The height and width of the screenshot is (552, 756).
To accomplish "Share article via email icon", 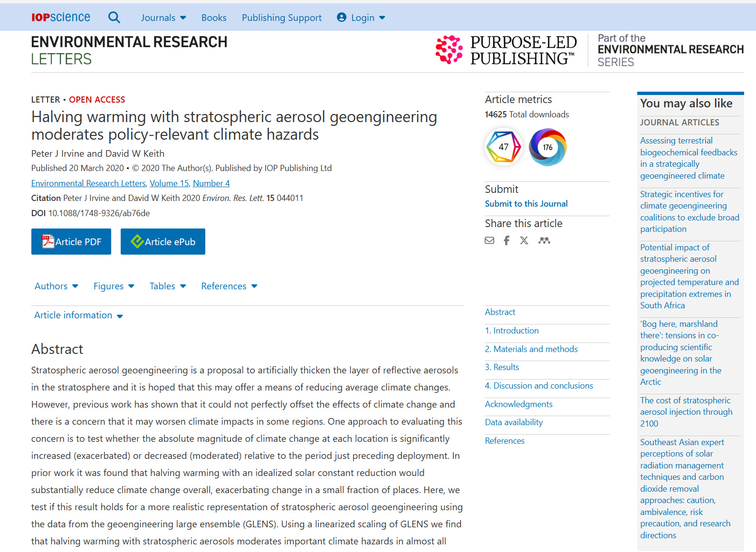I will pyautogui.click(x=489, y=240).
